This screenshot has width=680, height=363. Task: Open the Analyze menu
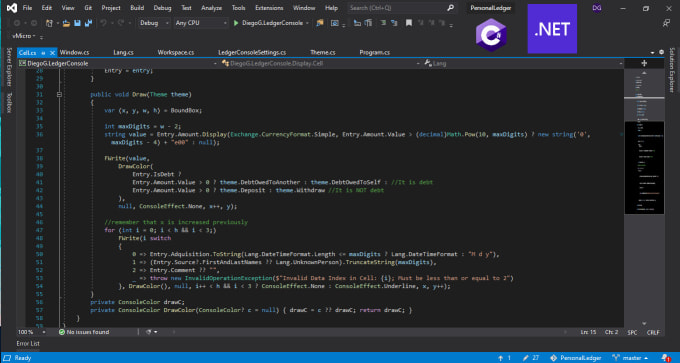(211, 8)
